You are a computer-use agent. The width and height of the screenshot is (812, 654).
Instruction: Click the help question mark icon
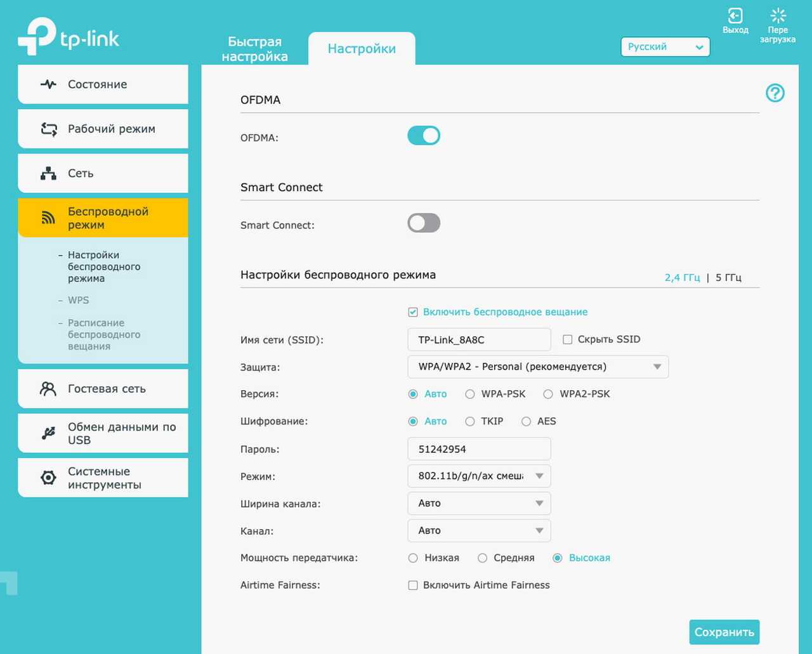775,93
